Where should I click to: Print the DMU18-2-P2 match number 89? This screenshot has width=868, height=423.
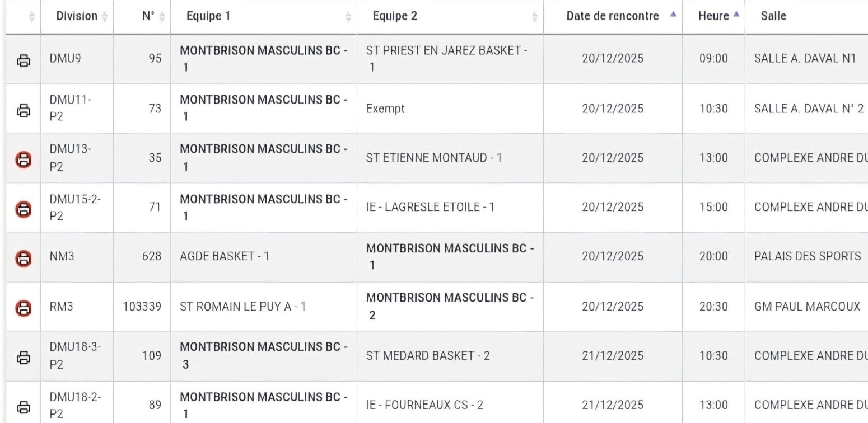pyautogui.click(x=24, y=406)
